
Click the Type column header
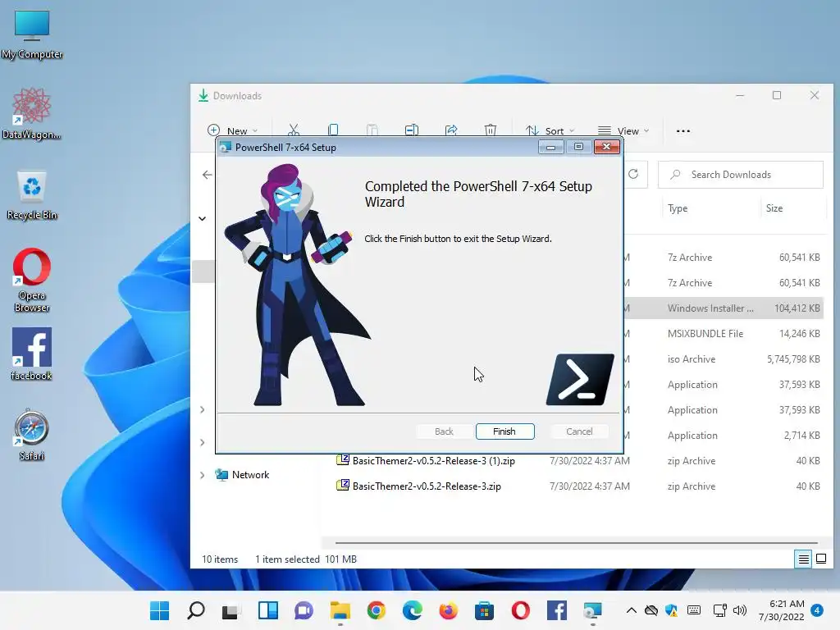pos(678,208)
